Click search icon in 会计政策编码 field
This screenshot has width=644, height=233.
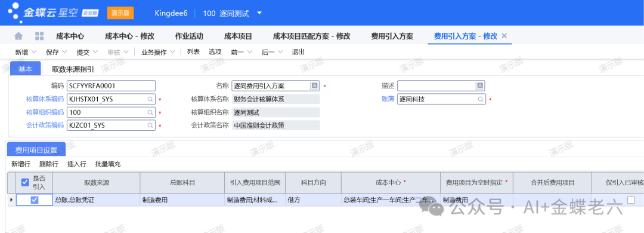coord(150,125)
